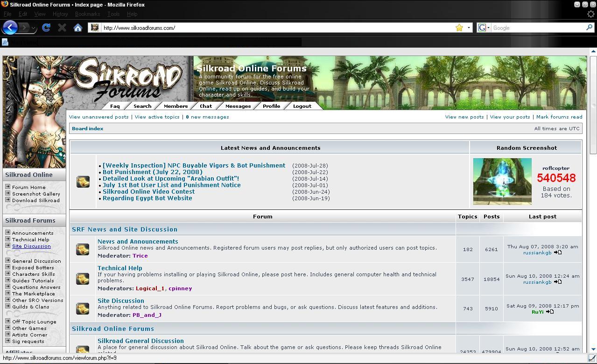Click the "Mark forums read" link

click(559, 117)
